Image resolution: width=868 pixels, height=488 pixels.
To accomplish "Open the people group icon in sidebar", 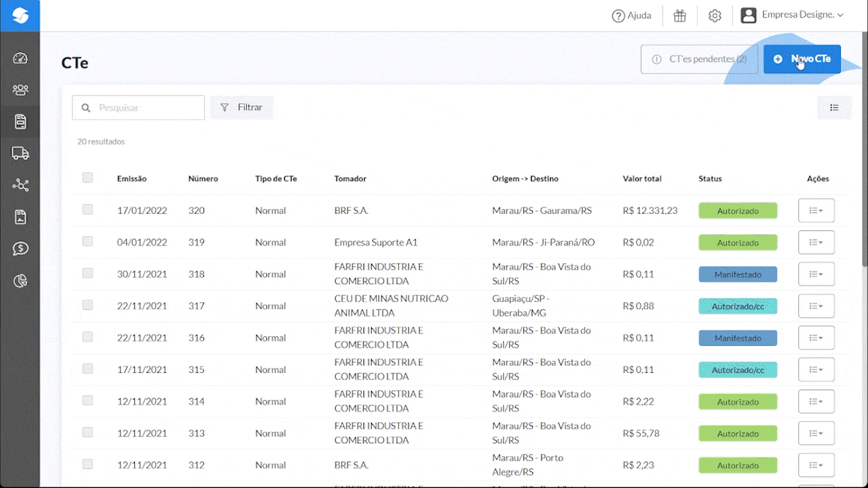I will coord(20,89).
